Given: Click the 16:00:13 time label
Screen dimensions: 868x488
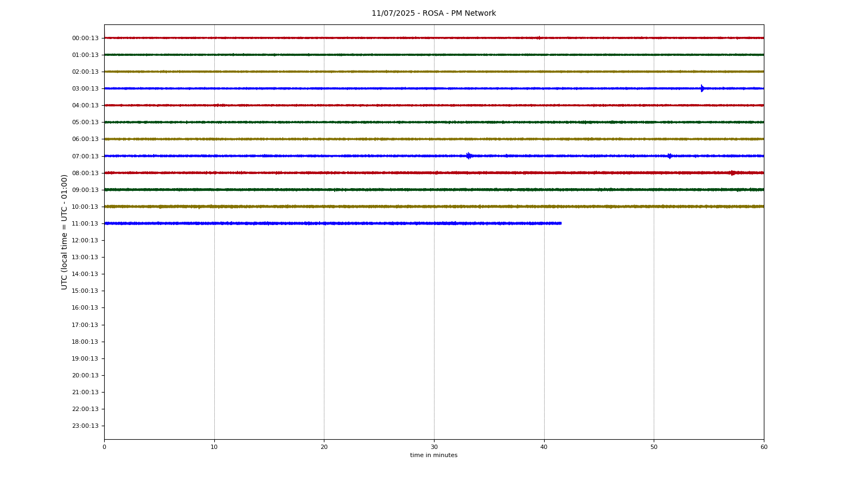Looking at the screenshot, I should coord(85,307).
